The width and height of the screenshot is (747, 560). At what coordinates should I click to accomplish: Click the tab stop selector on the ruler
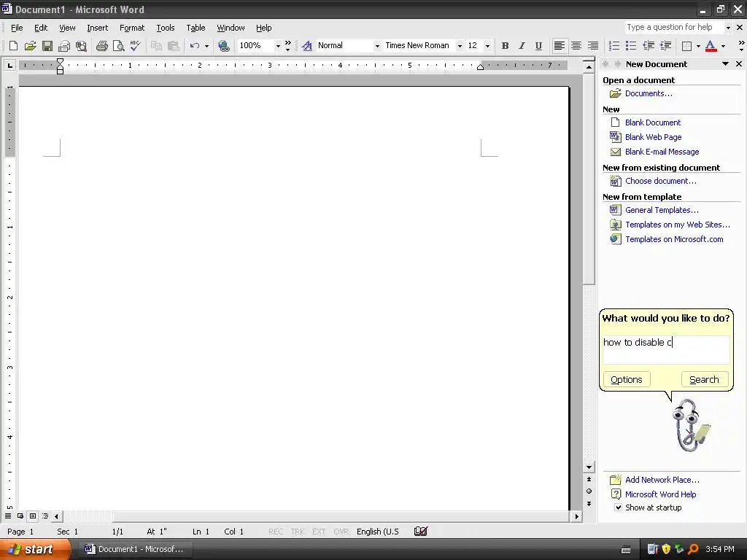(9, 65)
